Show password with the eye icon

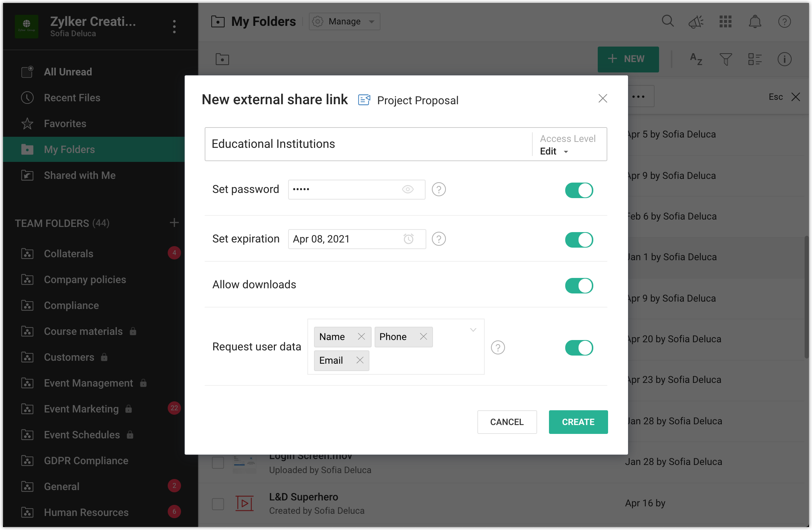(407, 189)
